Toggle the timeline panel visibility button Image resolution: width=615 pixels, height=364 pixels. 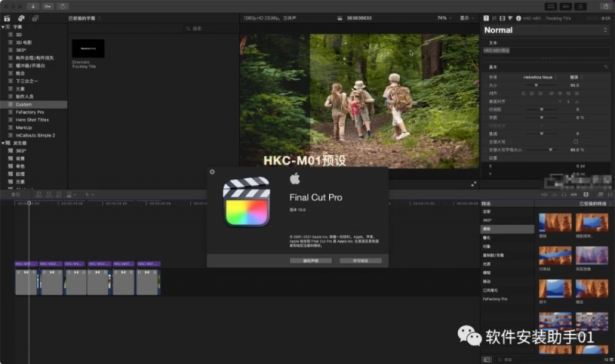point(566,6)
